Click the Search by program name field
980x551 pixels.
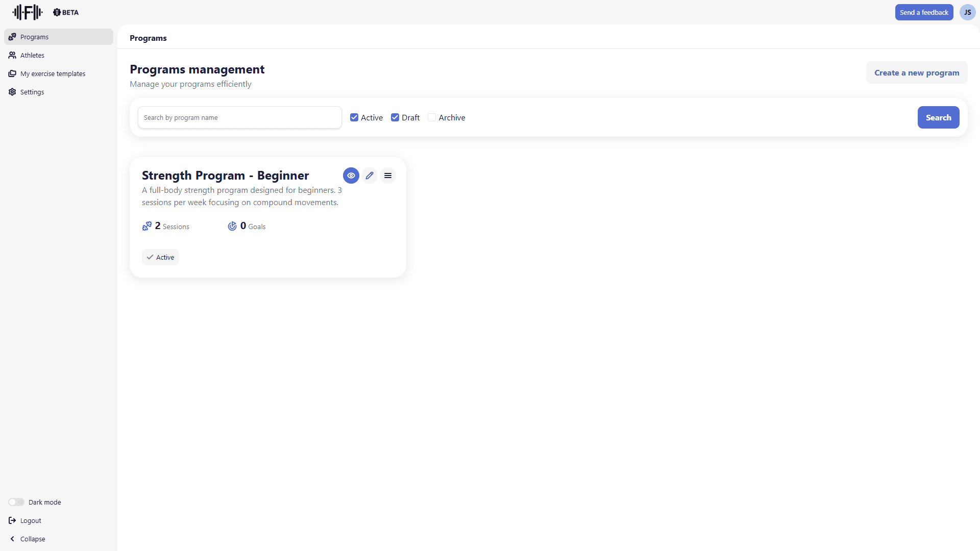239,117
